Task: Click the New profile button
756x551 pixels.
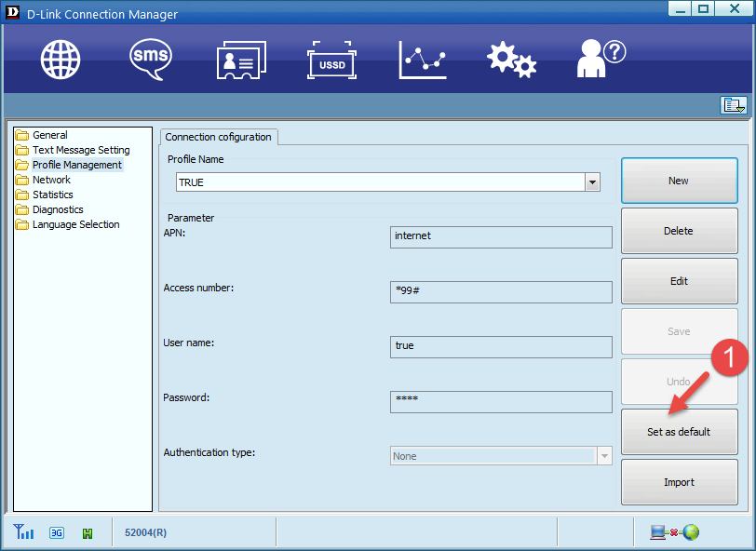Action: [679, 181]
